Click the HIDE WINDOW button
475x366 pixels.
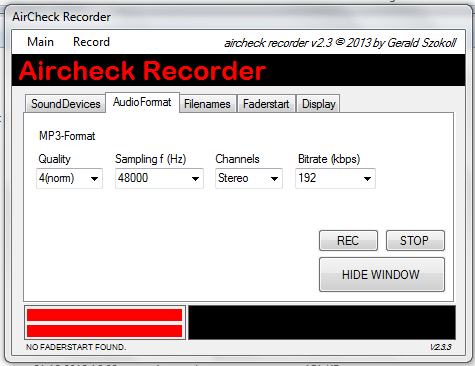pos(382,275)
